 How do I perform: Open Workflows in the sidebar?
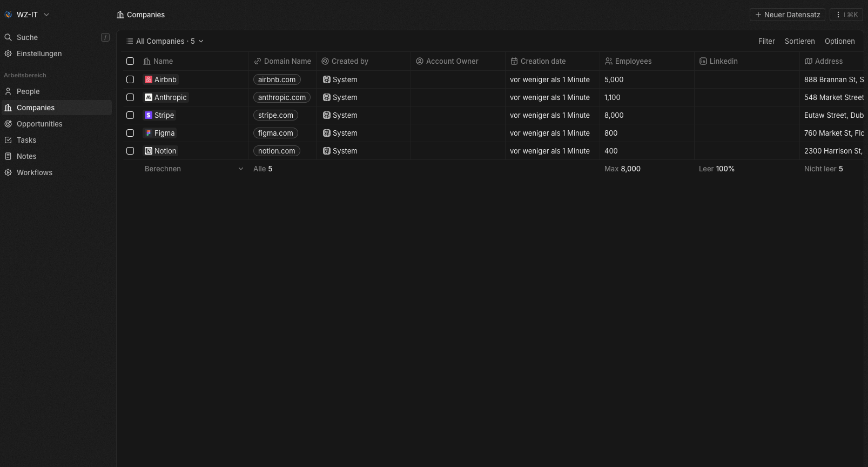point(57,172)
